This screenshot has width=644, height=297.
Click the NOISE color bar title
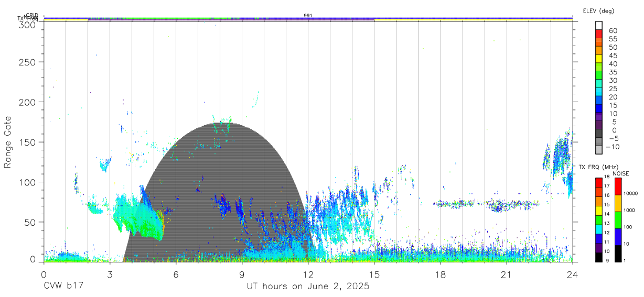coord(621,173)
